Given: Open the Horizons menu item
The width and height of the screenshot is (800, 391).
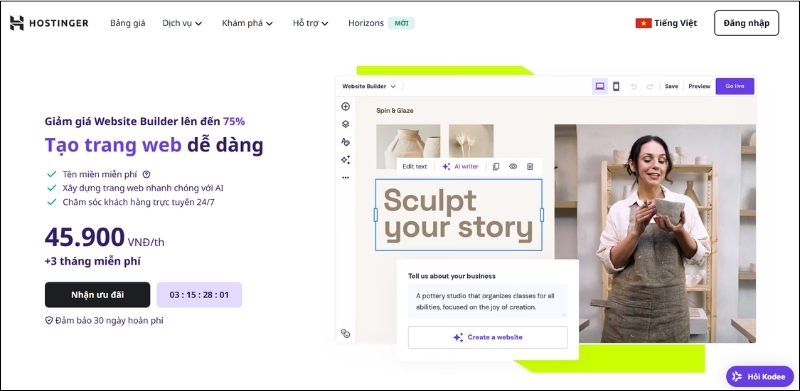Looking at the screenshot, I should [366, 23].
